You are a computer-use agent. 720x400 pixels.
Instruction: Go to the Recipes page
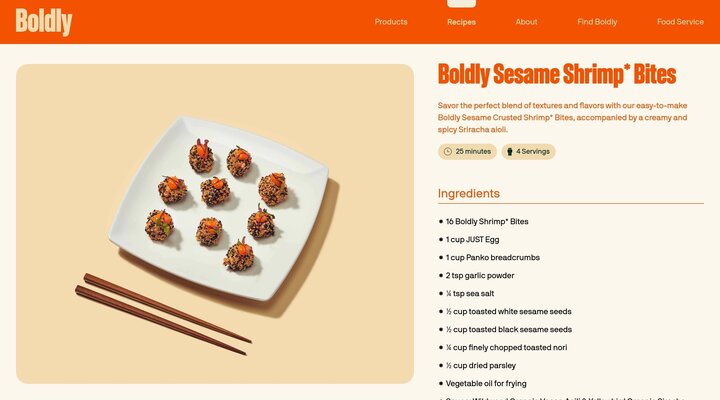coord(461,22)
